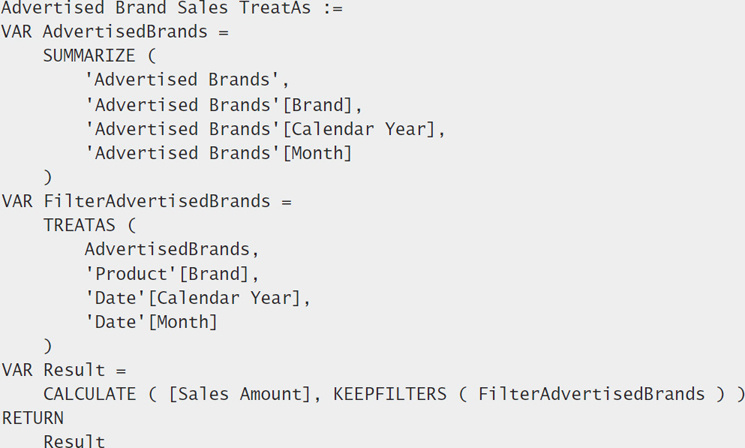The width and height of the screenshot is (745, 448).
Task: Click the 'Date'[Month] column reference
Action: click(151, 322)
